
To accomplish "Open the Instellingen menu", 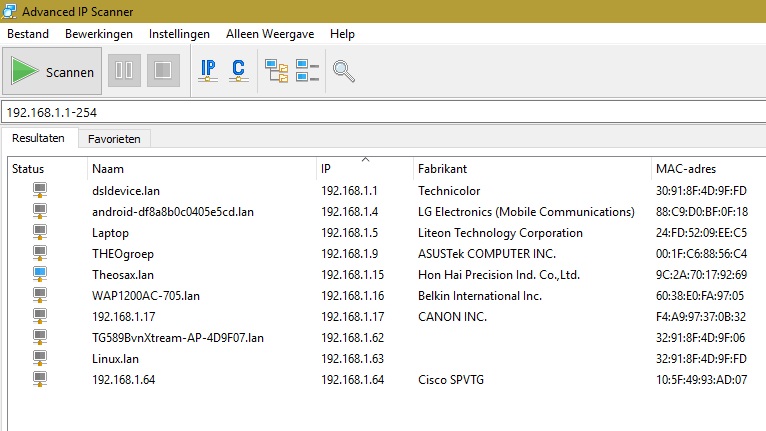I will pos(179,34).
